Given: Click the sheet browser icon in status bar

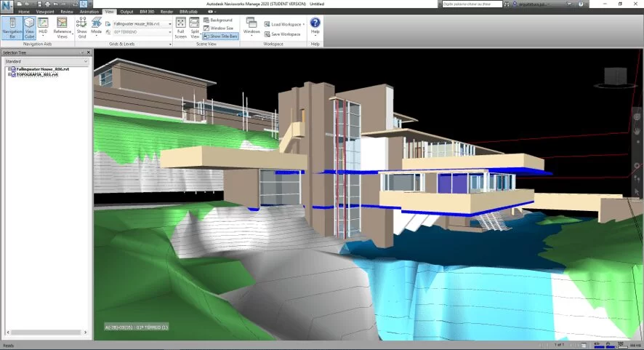Looking at the screenshot, I should (x=584, y=346).
